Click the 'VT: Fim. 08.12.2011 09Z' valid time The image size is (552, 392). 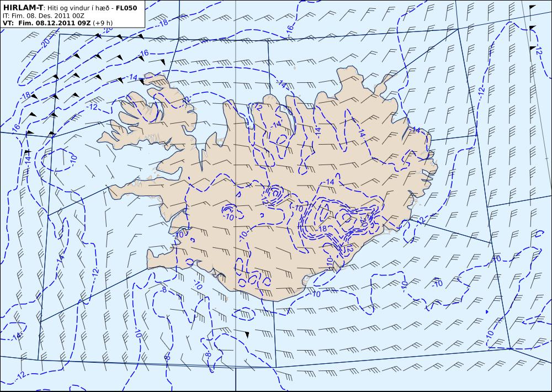(x=47, y=23)
